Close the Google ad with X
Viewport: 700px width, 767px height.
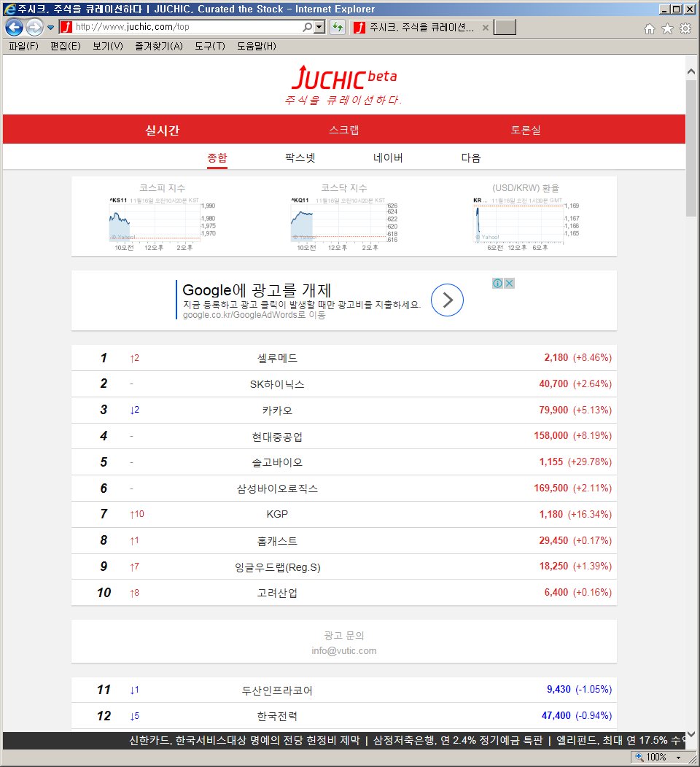point(509,283)
